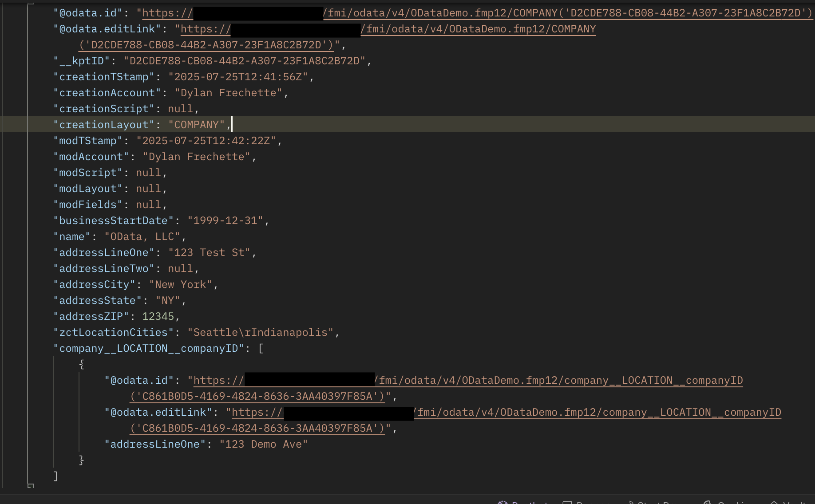Screen dimensions: 815x504
Task: Click the addressZIP number 12345
Action: pyautogui.click(x=158, y=317)
